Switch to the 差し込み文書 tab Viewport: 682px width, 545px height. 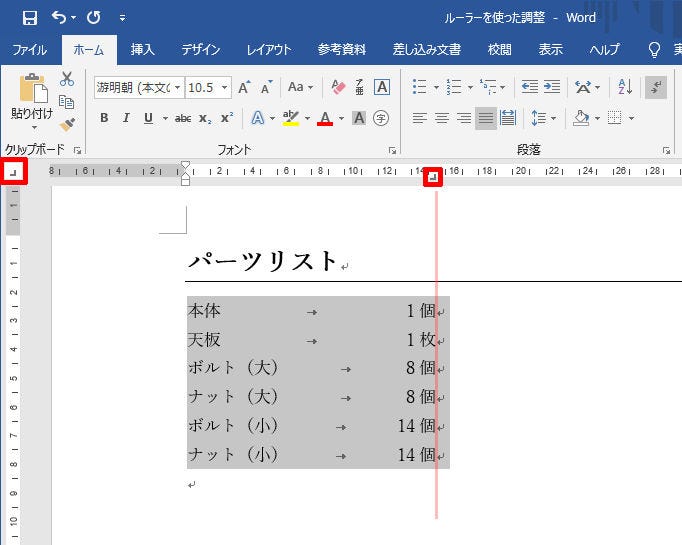[427, 50]
